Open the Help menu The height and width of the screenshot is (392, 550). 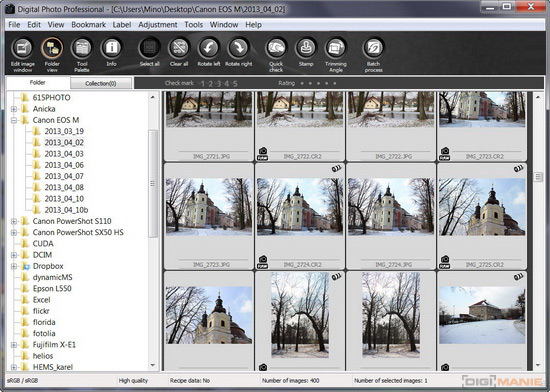point(253,25)
